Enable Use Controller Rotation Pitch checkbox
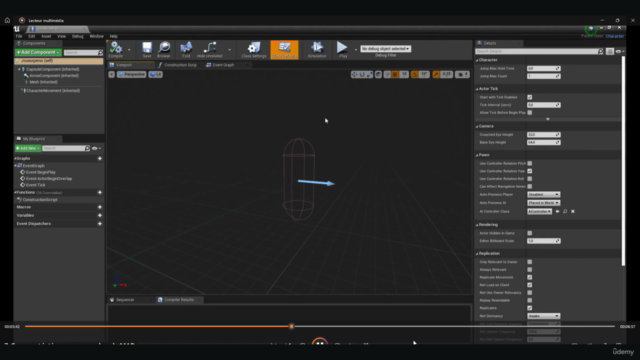 pos(530,163)
